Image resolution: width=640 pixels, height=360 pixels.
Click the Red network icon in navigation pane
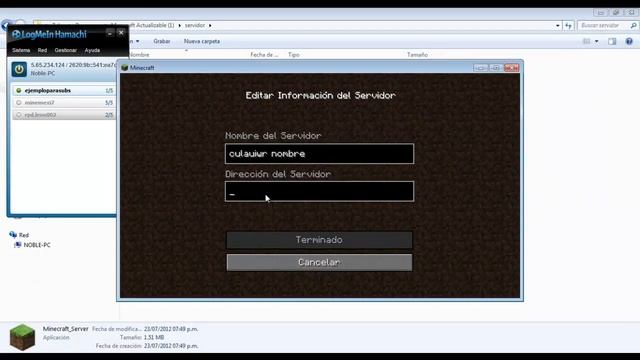click(13, 235)
